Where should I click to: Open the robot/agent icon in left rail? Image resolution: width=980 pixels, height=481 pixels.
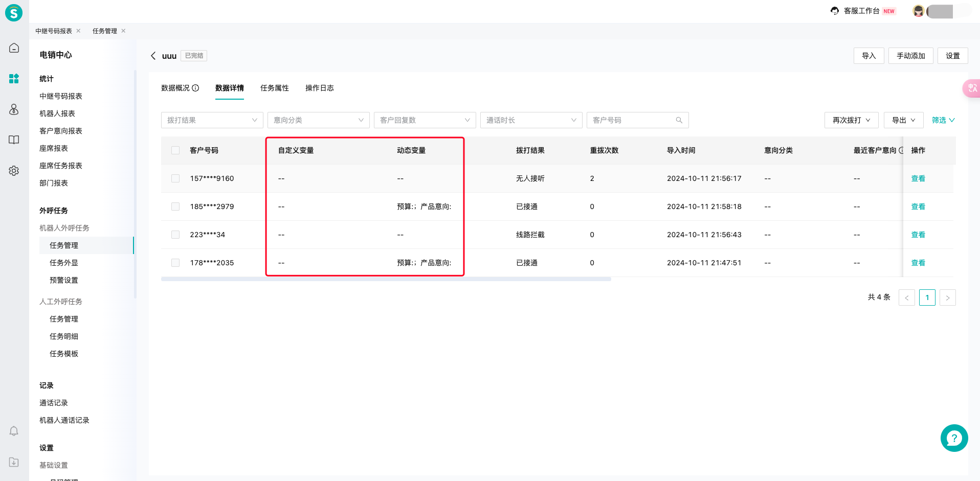point(14,109)
